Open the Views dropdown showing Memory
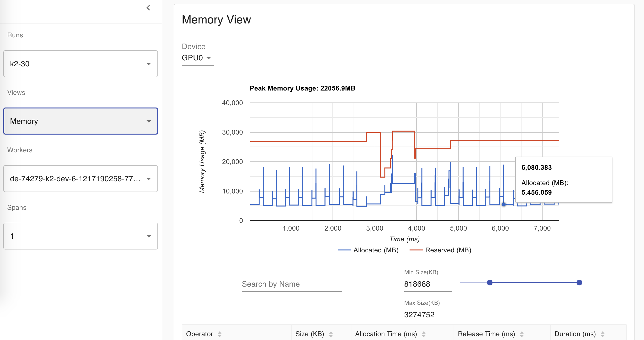Image resolution: width=644 pixels, height=340 pixels. tap(80, 121)
